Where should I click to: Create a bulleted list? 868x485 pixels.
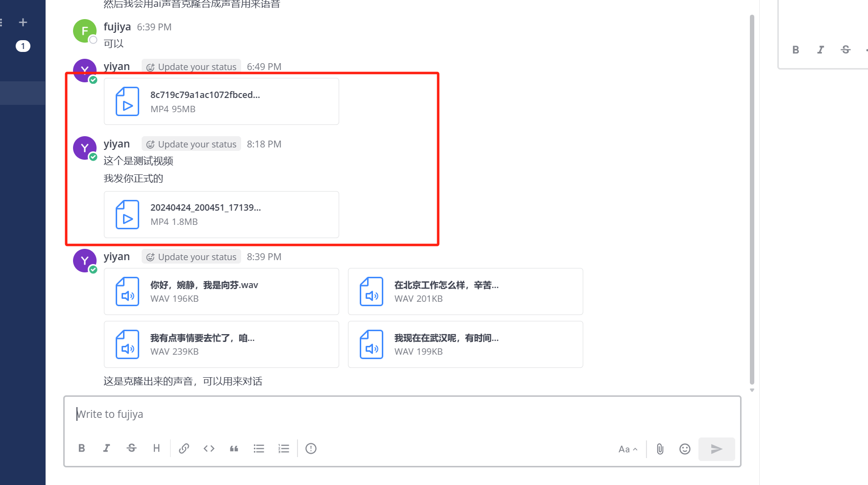pos(259,448)
